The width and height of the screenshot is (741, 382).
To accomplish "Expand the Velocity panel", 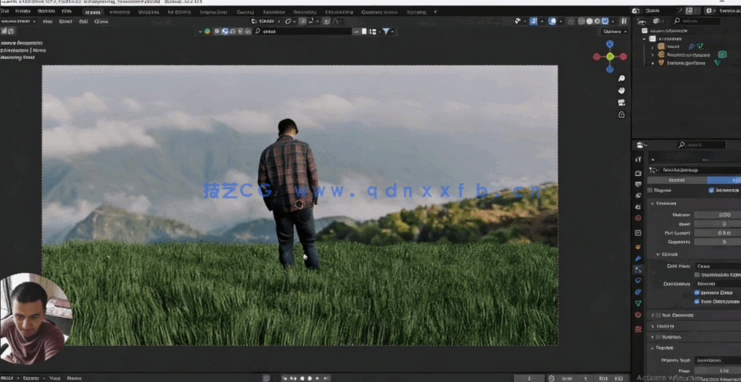I will [x=653, y=326].
